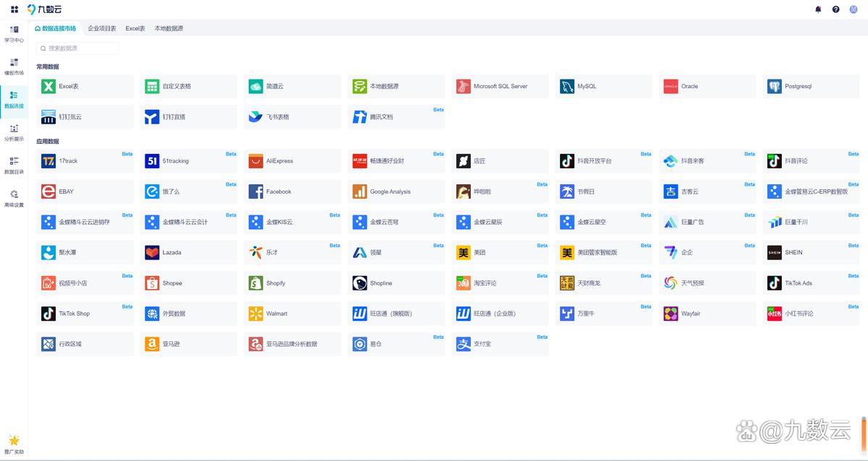The width and height of the screenshot is (868, 461).
Task: Open the Excel表 tab
Action: tap(135, 28)
